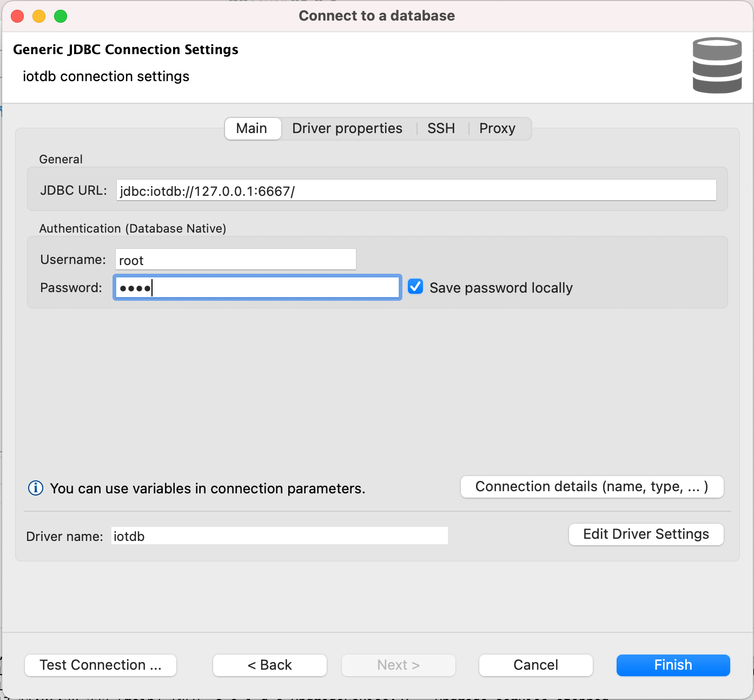This screenshot has height=700, width=754.
Task: Switch to the Main tab
Action: [x=252, y=129]
